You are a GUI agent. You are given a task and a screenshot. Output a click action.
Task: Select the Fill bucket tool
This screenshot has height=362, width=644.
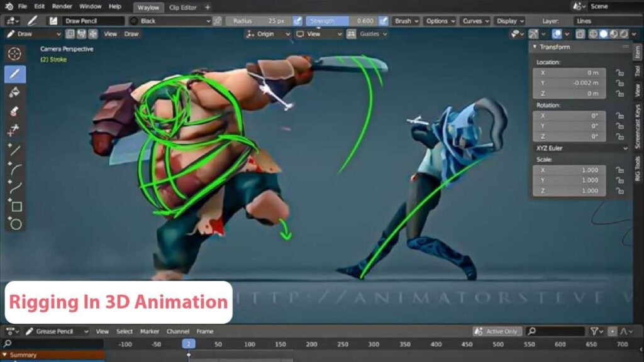pyautogui.click(x=15, y=92)
